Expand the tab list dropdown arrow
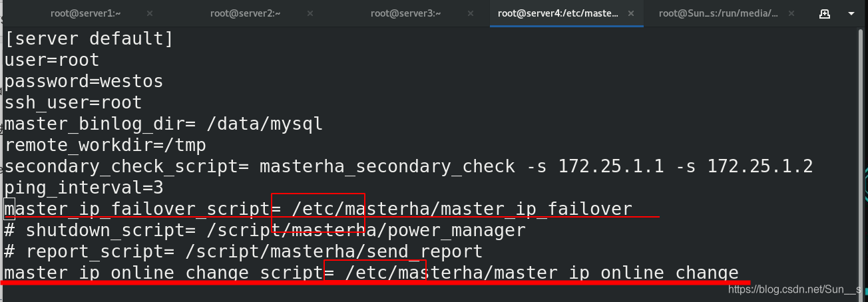The height and width of the screenshot is (302, 868). pyautogui.click(x=851, y=13)
